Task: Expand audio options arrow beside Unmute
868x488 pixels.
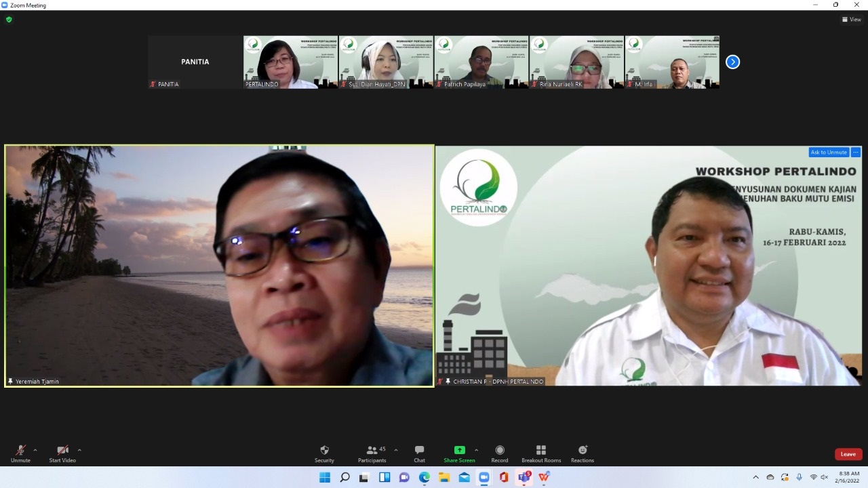Action: pyautogui.click(x=35, y=450)
